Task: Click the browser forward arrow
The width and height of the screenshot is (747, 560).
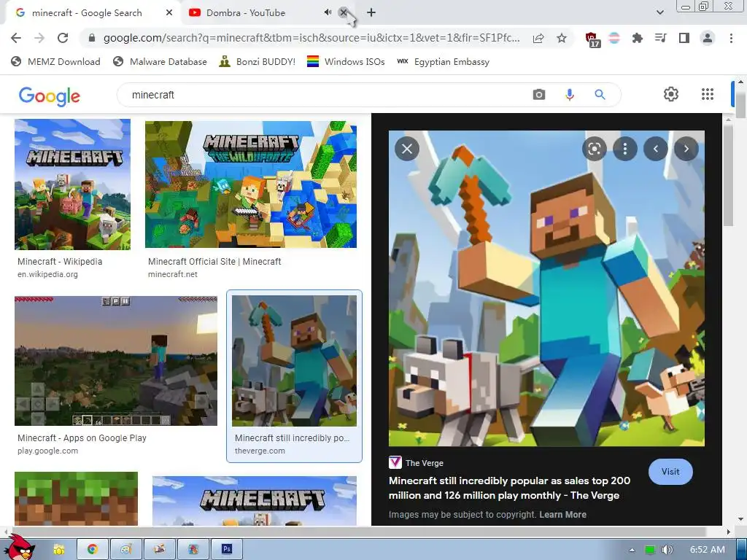Action: [x=39, y=38]
